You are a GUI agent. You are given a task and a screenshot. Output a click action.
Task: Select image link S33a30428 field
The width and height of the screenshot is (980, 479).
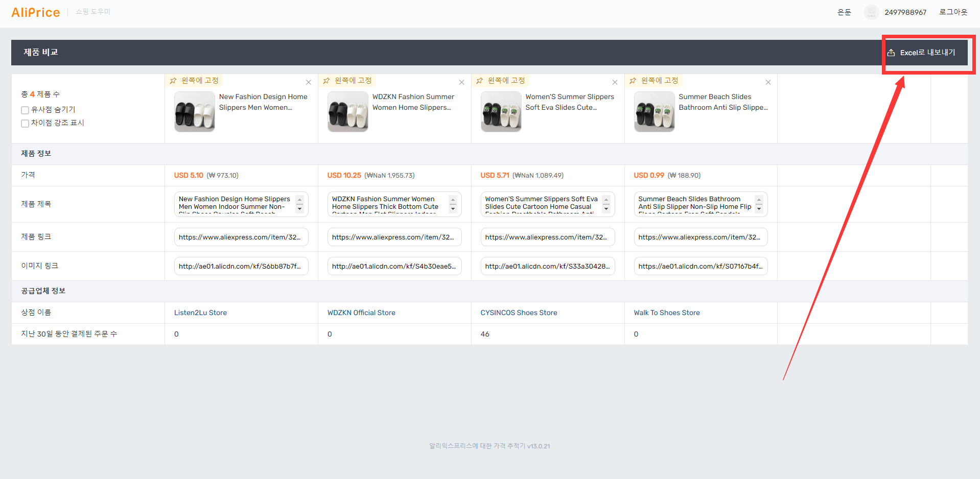(548, 267)
